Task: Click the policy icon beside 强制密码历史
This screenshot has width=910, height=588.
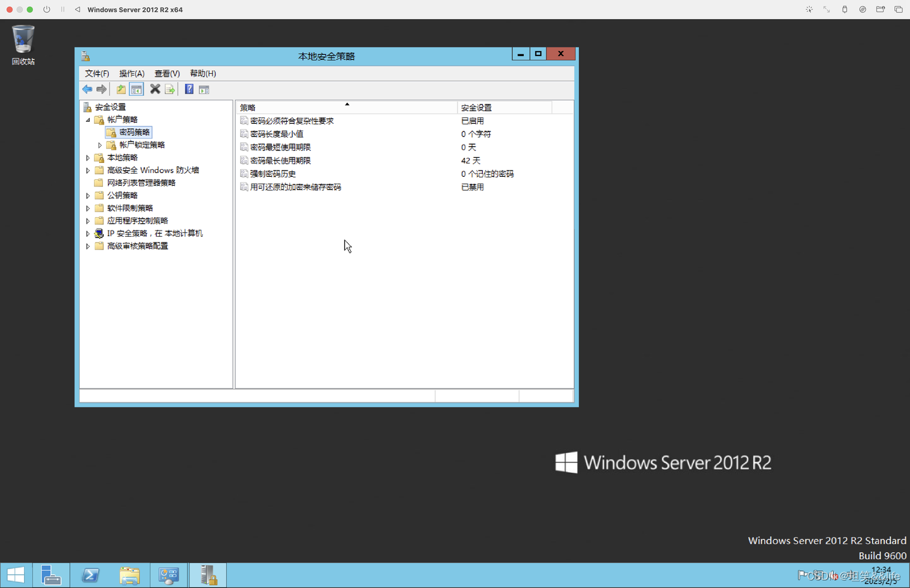Action: [244, 174]
